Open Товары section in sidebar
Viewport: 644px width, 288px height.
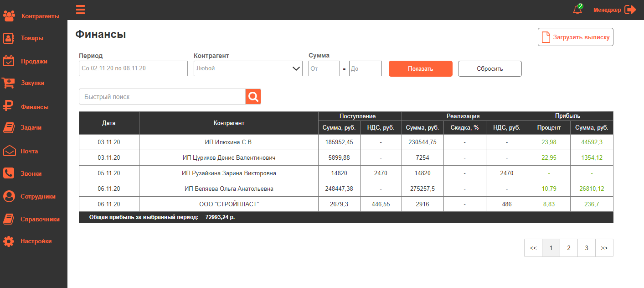click(x=32, y=38)
